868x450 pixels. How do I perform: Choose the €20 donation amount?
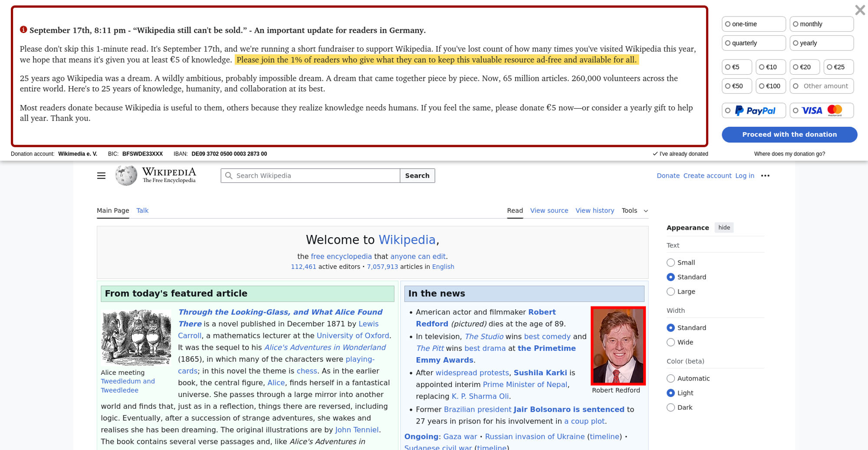pyautogui.click(x=805, y=67)
